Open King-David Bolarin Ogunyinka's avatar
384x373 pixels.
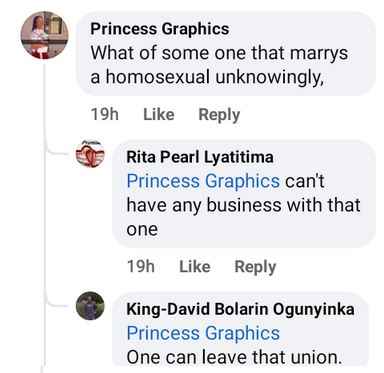point(90,306)
